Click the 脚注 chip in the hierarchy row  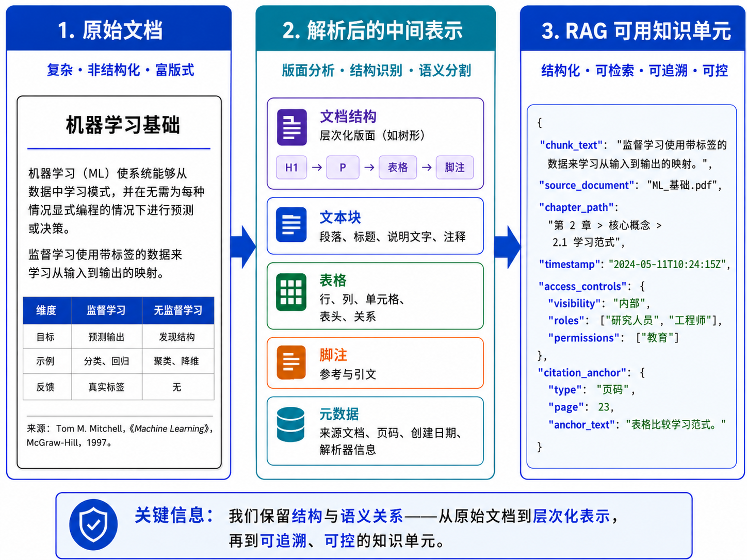click(454, 168)
